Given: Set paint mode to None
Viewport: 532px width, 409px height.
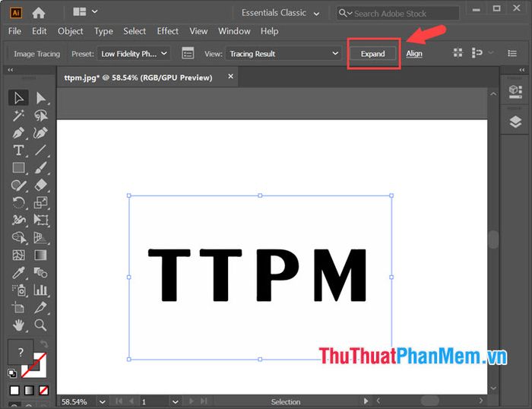Looking at the screenshot, I should tap(43, 391).
